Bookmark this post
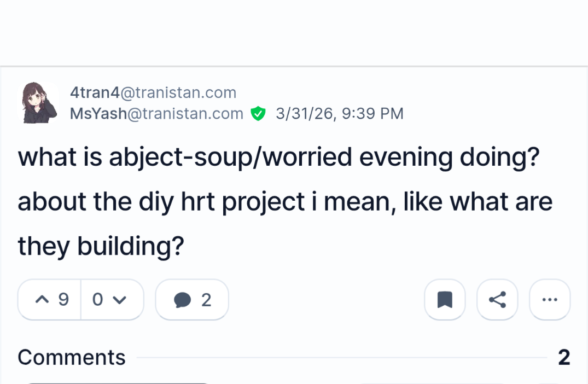This screenshot has height=384, width=588. (445, 300)
